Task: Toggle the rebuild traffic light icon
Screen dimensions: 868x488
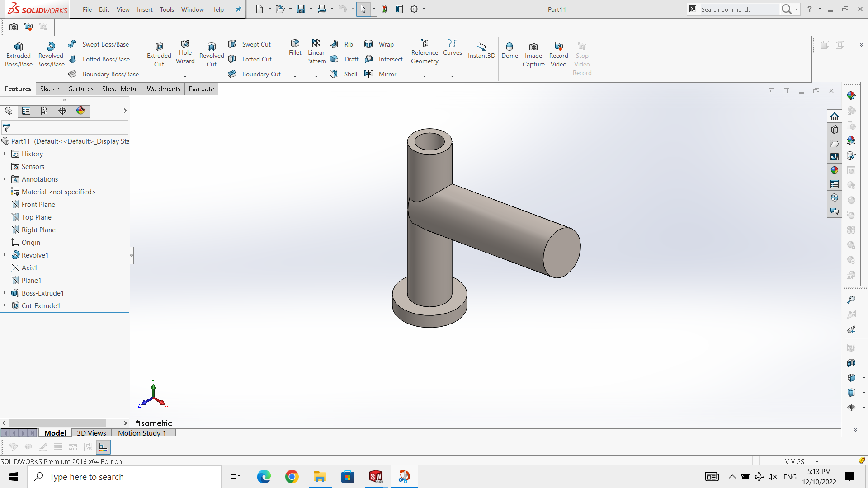Action: (x=384, y=9)
